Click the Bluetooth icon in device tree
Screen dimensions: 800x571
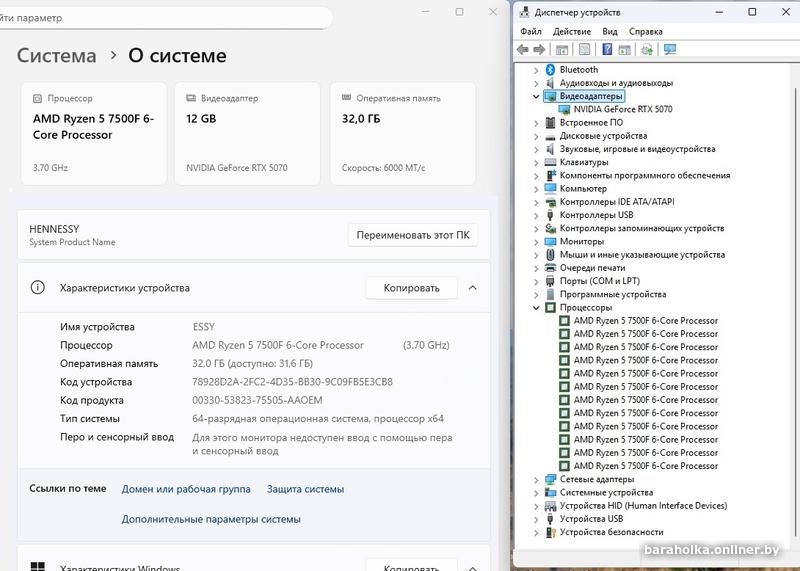point(550,70)
